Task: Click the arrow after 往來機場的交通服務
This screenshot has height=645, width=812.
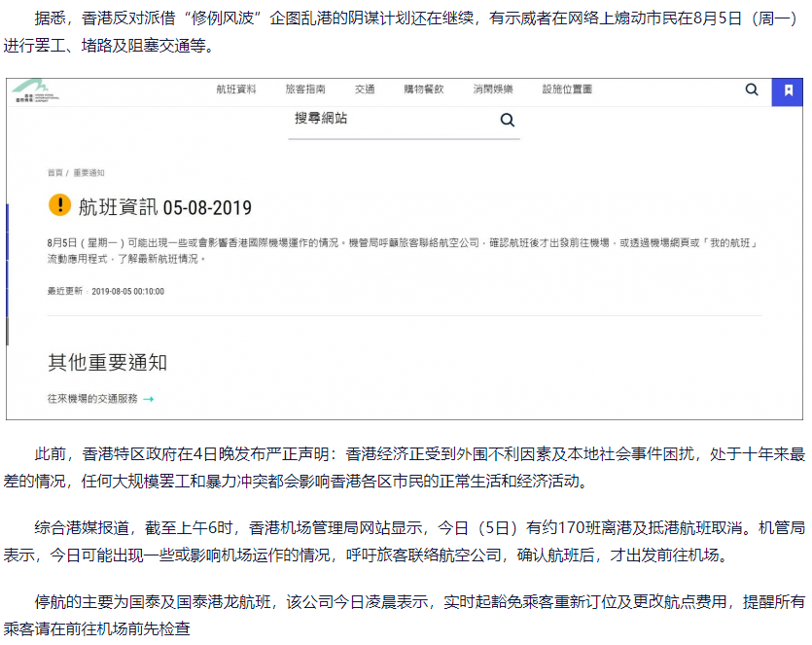Action: (x=149, y=399)
